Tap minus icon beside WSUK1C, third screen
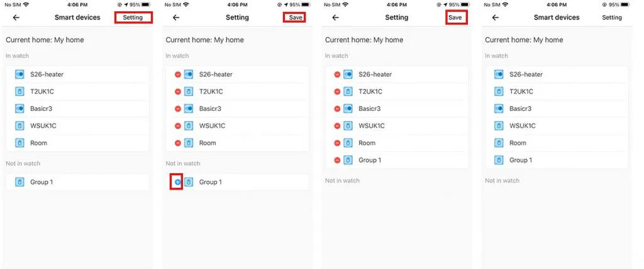644x269 pixels. [x=337, y=125]
